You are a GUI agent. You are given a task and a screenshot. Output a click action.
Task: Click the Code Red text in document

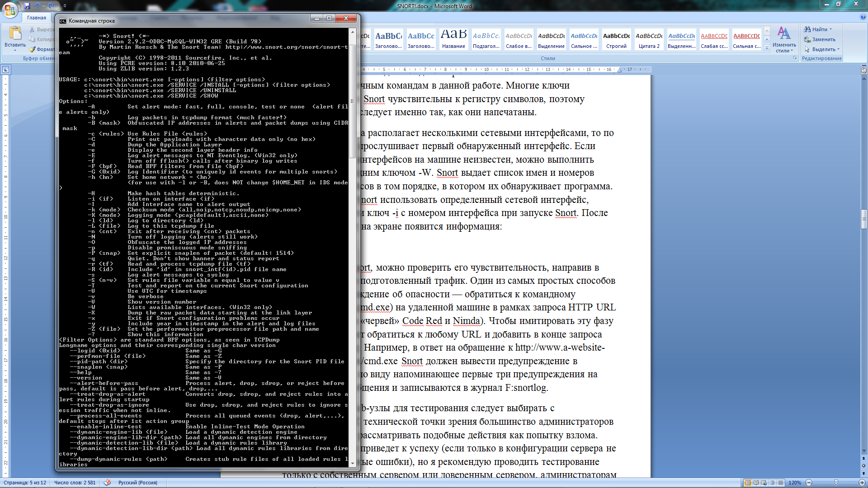pos(422,321)
